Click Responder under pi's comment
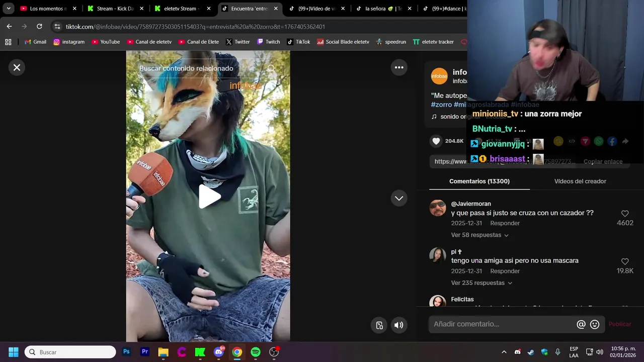 [505, 271]
